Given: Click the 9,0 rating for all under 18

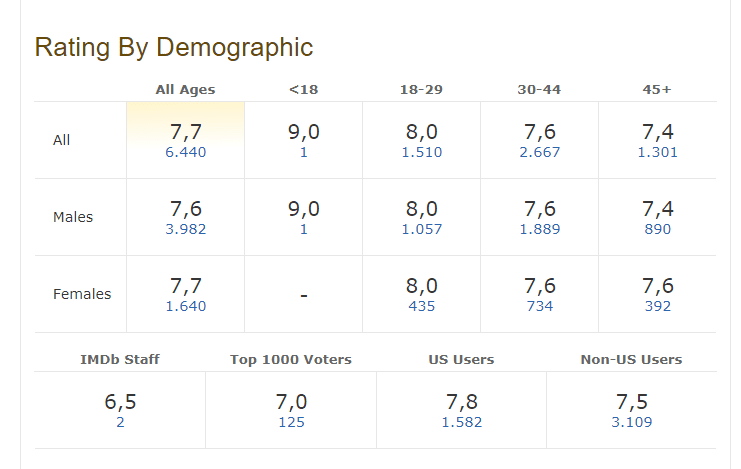Looking at the screenshot, I should tap(304, 132).
